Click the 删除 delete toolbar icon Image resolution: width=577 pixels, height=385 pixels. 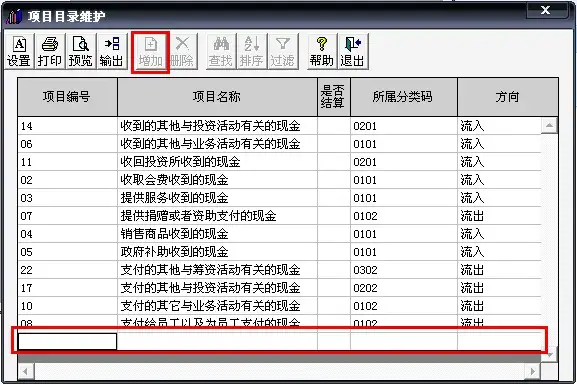click(182, 51)
